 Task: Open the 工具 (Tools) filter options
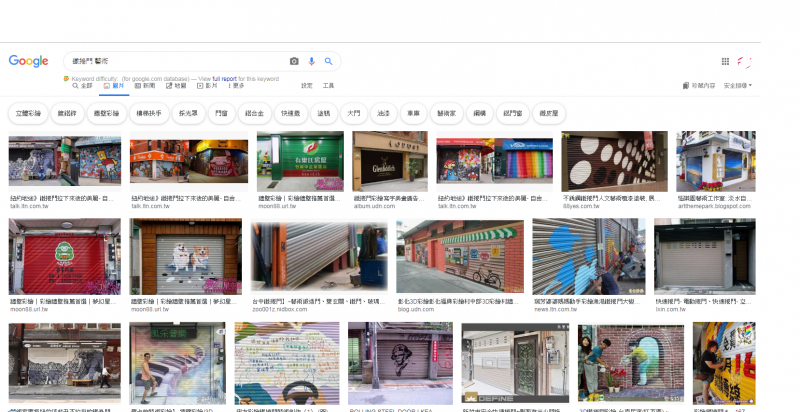pyautogui.click(x=328, y=86)
